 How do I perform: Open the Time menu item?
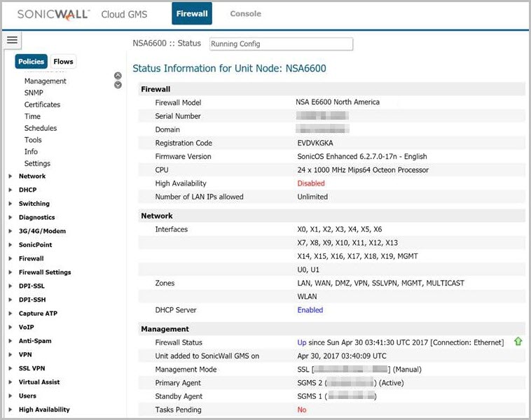pyautogui.click(x=32, y=116)
